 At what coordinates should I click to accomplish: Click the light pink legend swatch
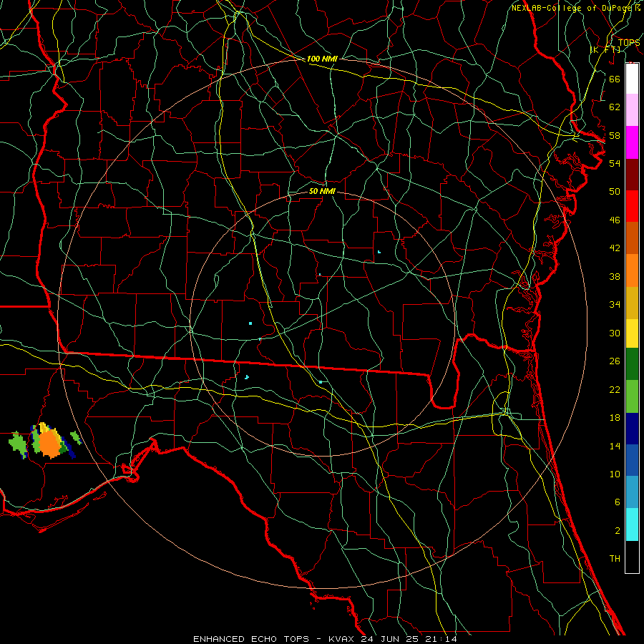tap(632, 109)
